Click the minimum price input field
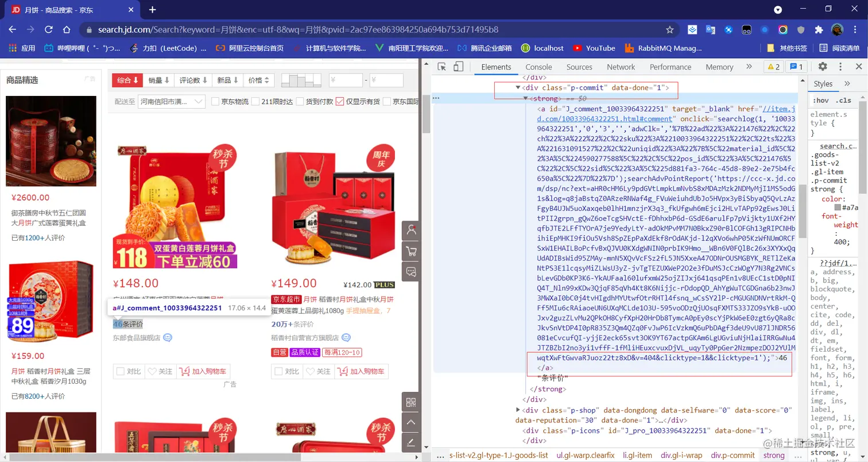Screen dimensions: 868x462 (x=346, y=80)
